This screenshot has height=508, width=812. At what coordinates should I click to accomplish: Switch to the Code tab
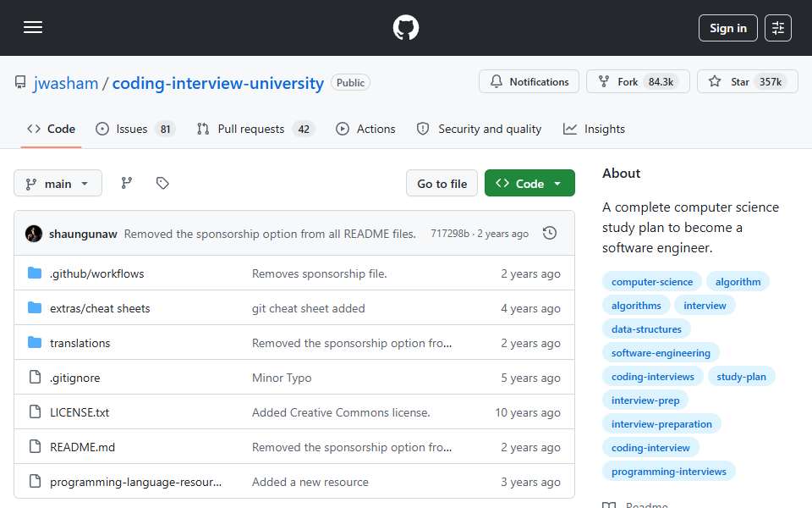52,129
